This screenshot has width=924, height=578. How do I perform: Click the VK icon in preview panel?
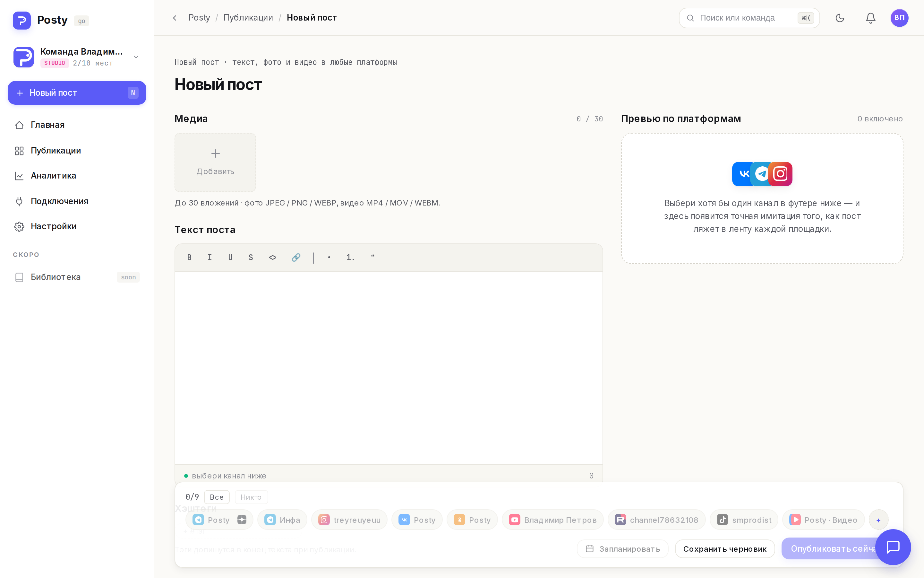743,174
